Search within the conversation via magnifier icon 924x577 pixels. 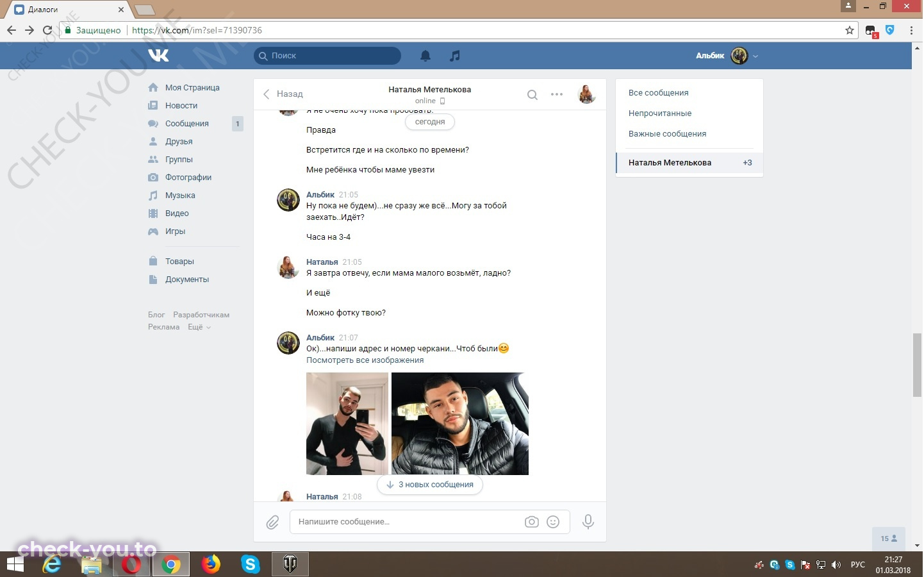pos(532,95)
